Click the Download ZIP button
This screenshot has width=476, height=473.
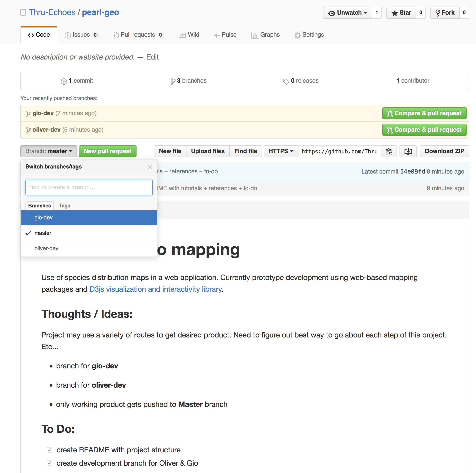pyautogui.click(x=444, y=151)
